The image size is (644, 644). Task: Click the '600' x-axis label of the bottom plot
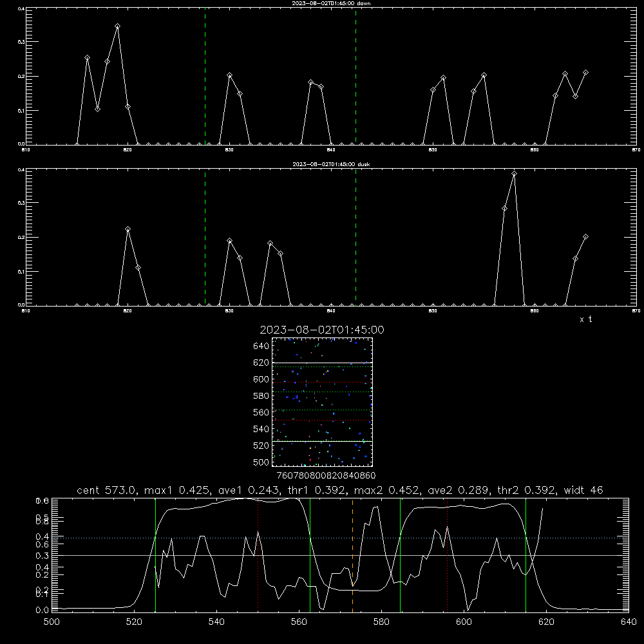point(464,622)
